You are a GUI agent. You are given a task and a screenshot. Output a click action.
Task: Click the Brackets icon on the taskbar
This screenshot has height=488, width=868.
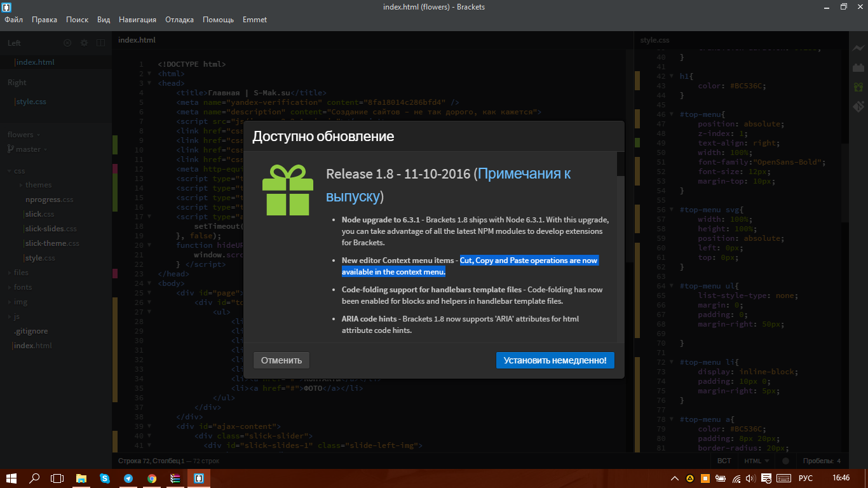(199, 478)
